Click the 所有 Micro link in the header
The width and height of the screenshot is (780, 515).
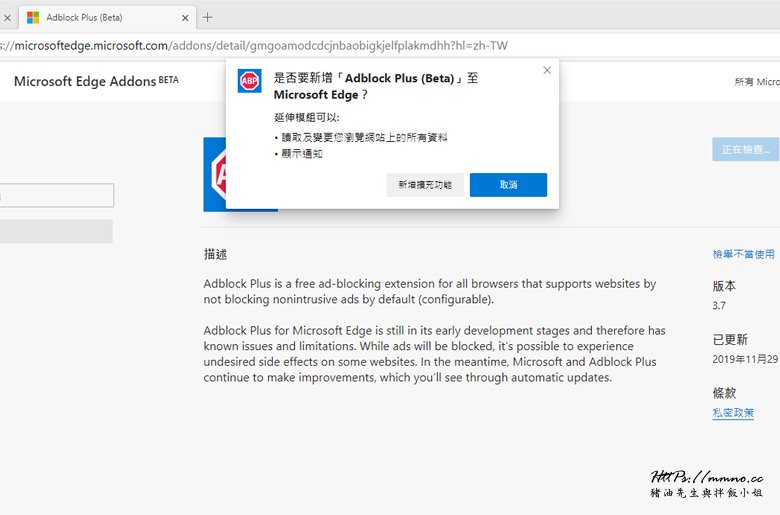point(757,82)
